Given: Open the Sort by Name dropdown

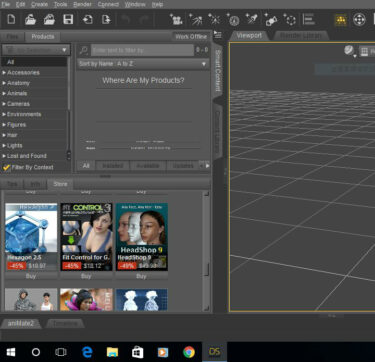Looking at the screenshot, I should (x=143, y=64).
